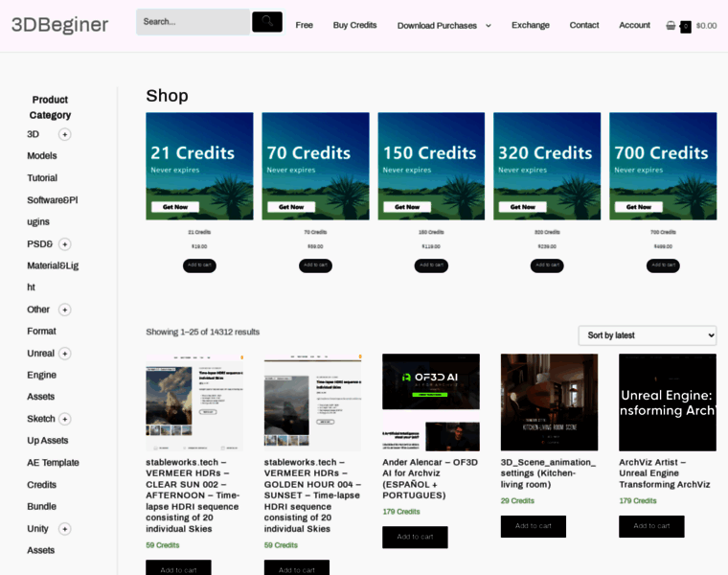Open the Unreal Engine ArchViz thumbnail
Image resolution: width=728 pixels, height=575 pixels.
click(668, 402)
